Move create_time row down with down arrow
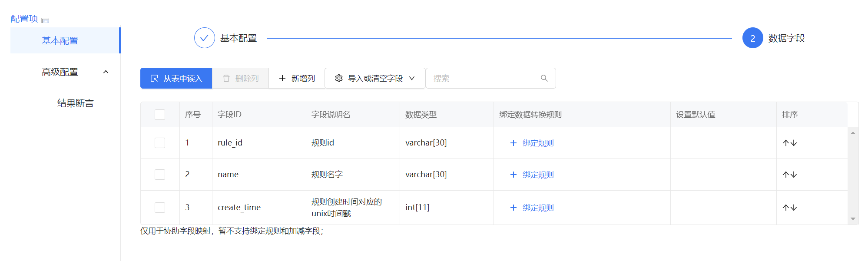This screenshot has height=261, width=868. tap(794, 208)
